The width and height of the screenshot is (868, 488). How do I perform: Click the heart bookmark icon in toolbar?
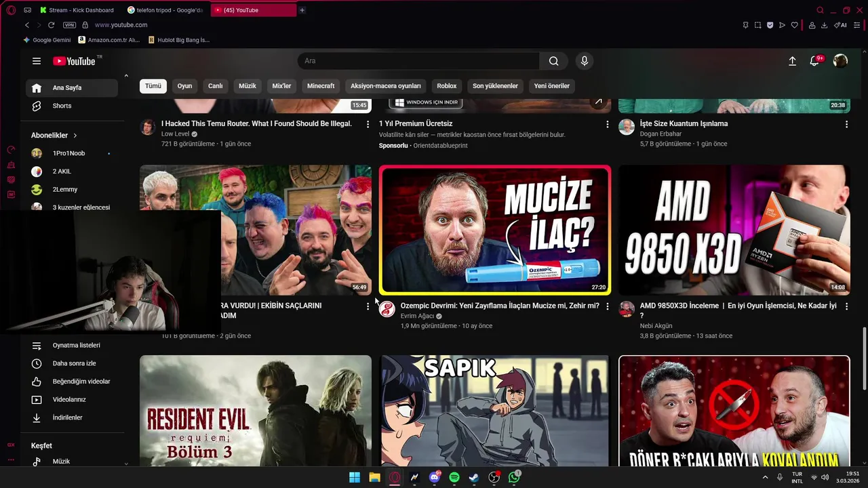(x=795, y=25)
